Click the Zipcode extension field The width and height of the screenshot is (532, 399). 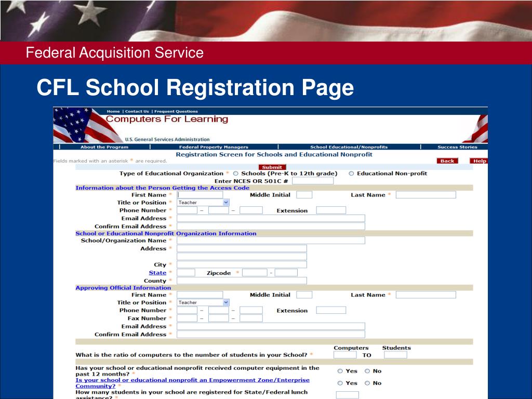tap(286, 272)
